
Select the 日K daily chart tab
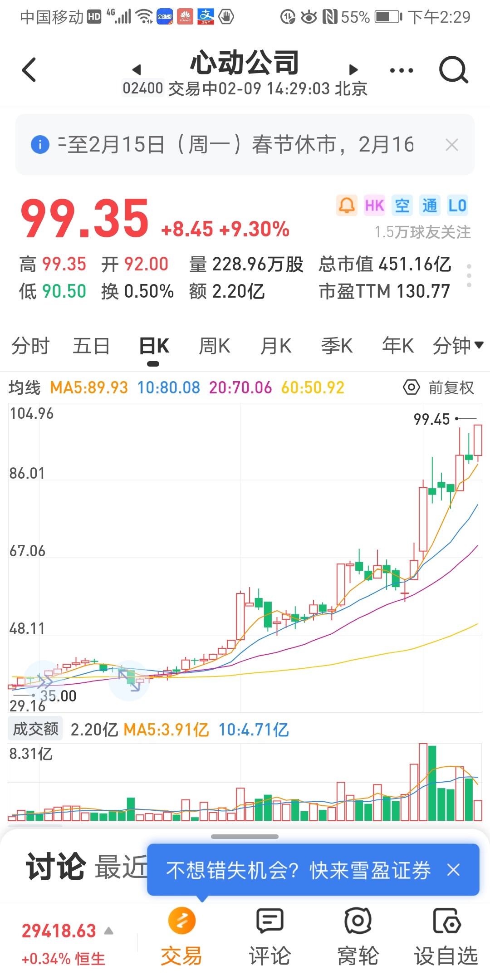point(154,346)
